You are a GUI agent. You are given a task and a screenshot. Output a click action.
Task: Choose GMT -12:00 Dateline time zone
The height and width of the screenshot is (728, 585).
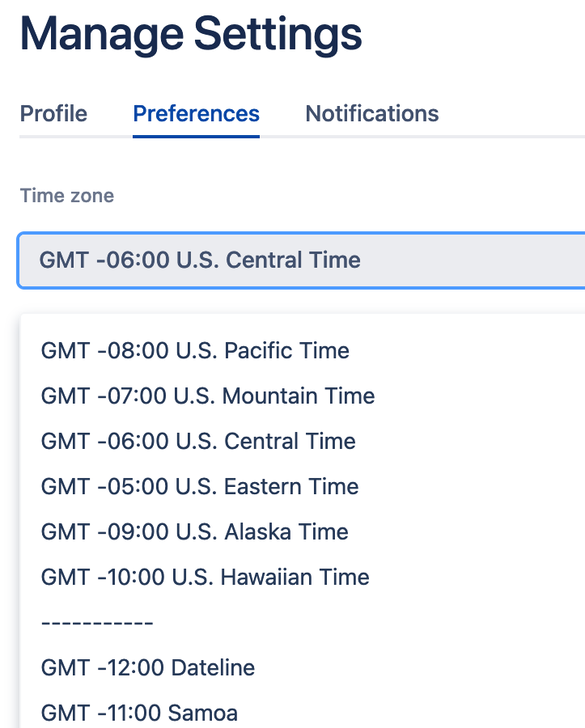147,667
